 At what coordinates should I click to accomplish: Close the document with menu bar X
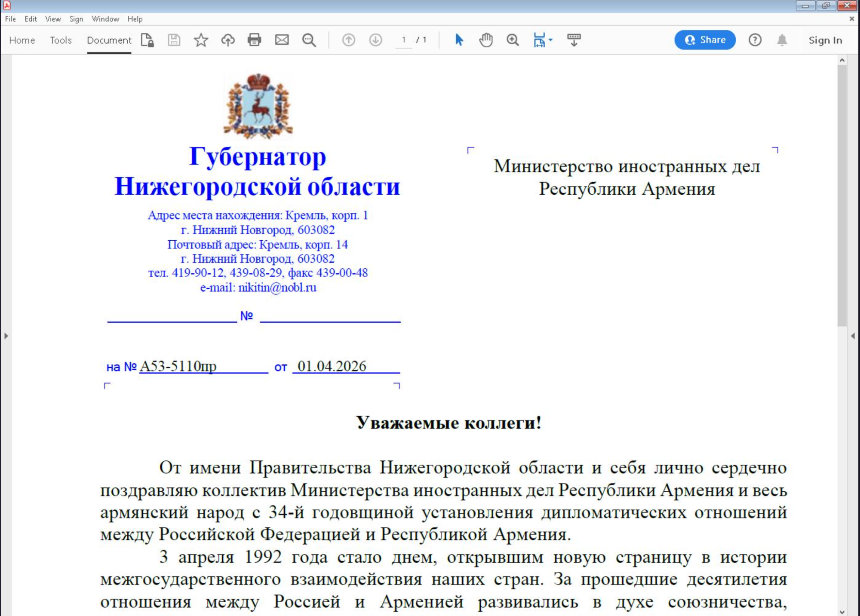(852, 19)
